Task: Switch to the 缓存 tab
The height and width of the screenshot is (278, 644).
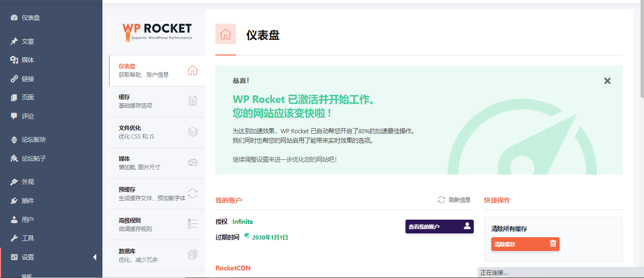Action: coord(157,101)
